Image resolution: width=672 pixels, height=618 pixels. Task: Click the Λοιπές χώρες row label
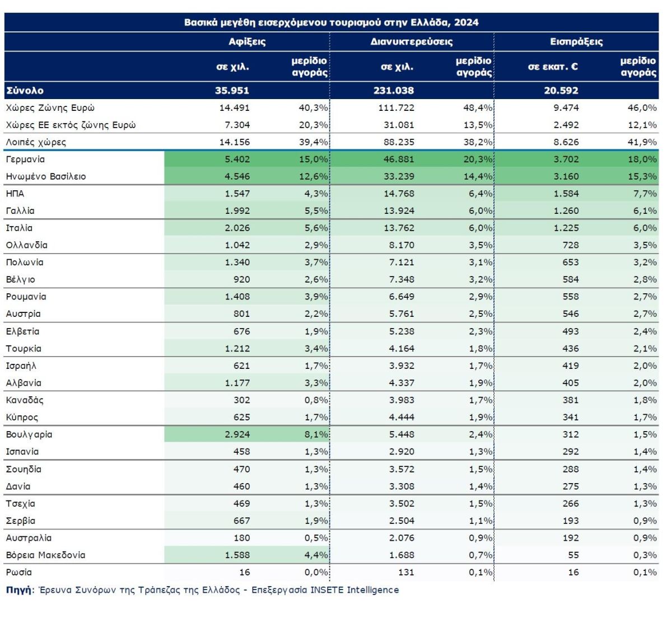[x=36, y=142]
